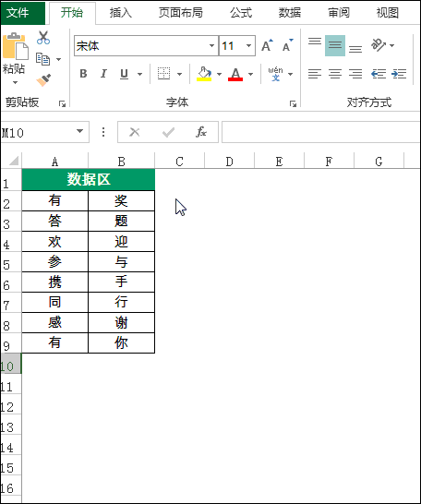Select the Format Painter brush
This screenshot has height=504, width=421.
(x=43, y=80)
